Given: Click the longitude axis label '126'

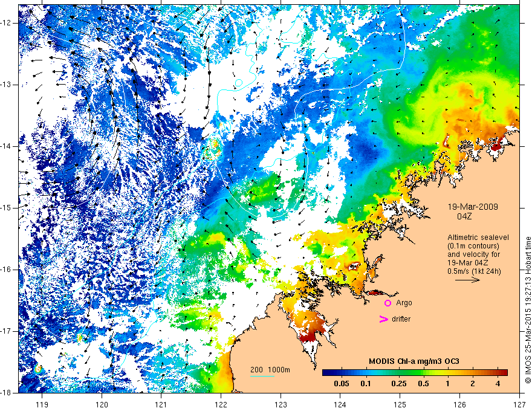Looking at the screenshot, I should pos(459,404).
